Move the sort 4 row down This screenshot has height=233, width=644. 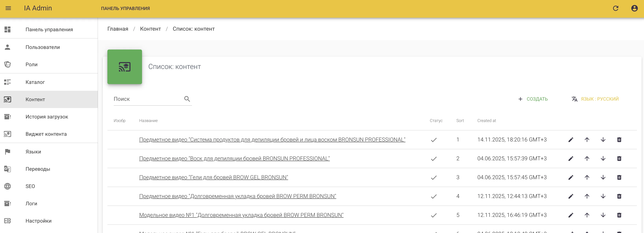click(x=603, y=196)
